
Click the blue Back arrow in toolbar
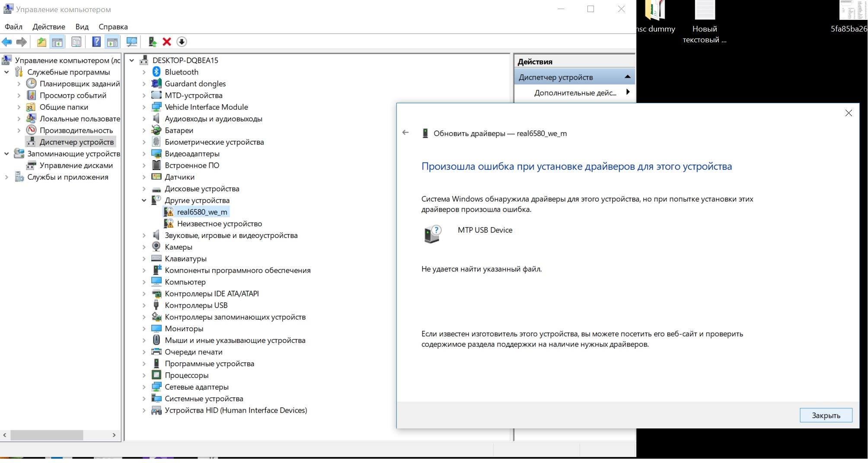point(7,42)
